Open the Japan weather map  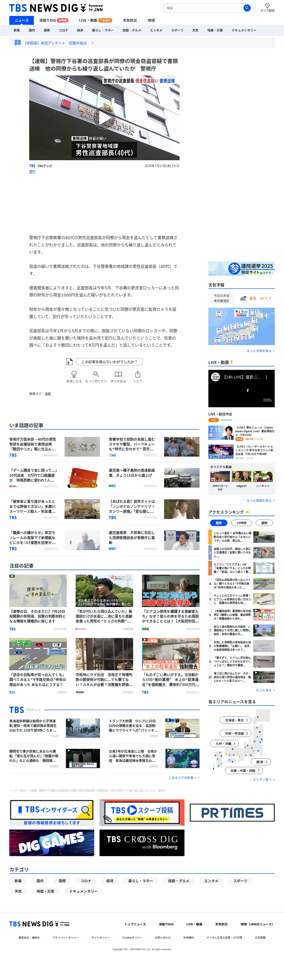pyautogui.click(x=241, y=327)
